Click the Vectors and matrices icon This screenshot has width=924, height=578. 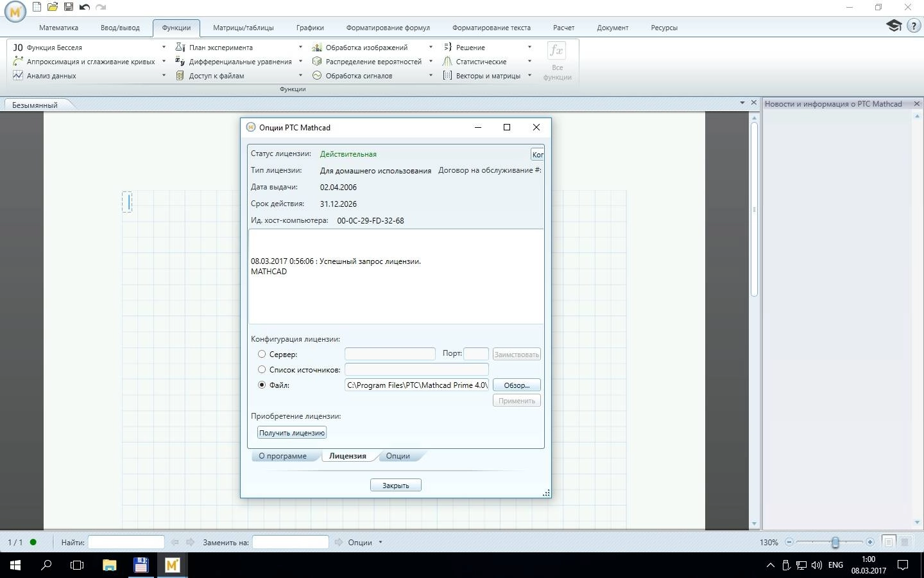[448, 75]
